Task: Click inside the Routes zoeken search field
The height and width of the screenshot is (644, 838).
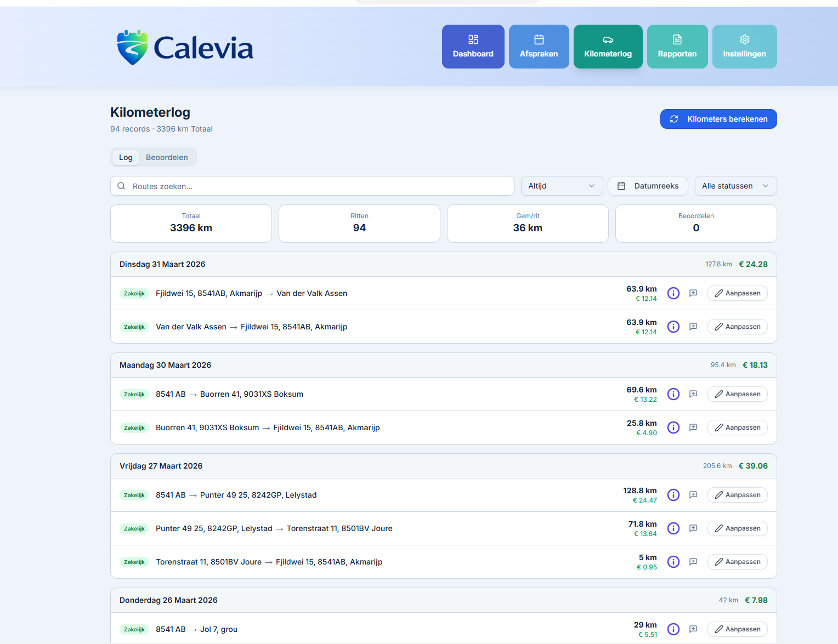Action: pos(274,186)
